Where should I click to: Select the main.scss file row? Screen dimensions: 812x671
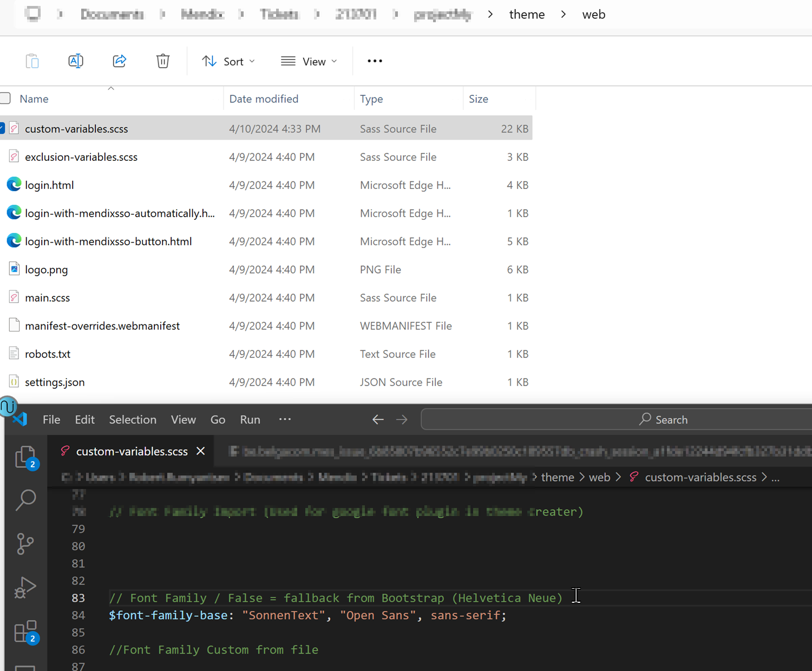(x=266, y=297)
